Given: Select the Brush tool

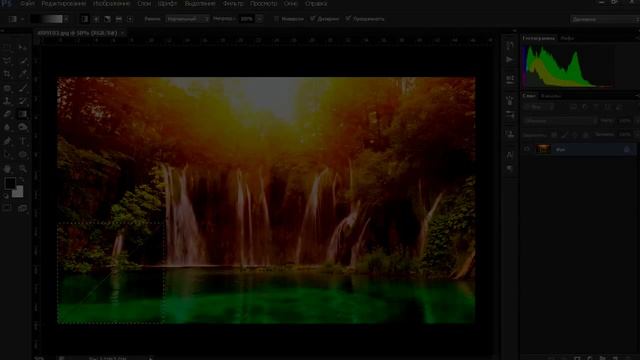Looking at the screenshot, I should click(x=23, y=88).
